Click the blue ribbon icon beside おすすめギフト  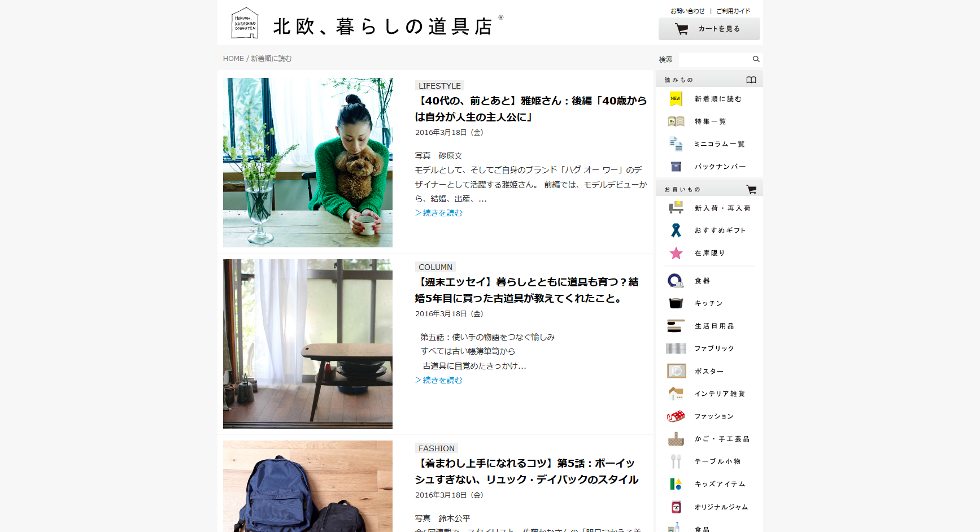[x=676, y=230]
